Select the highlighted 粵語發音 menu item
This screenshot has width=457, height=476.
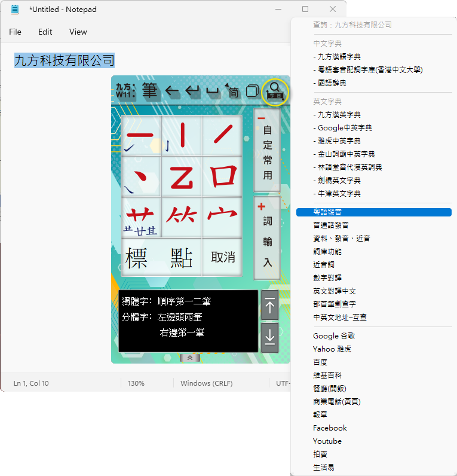[x=374, y=212]
